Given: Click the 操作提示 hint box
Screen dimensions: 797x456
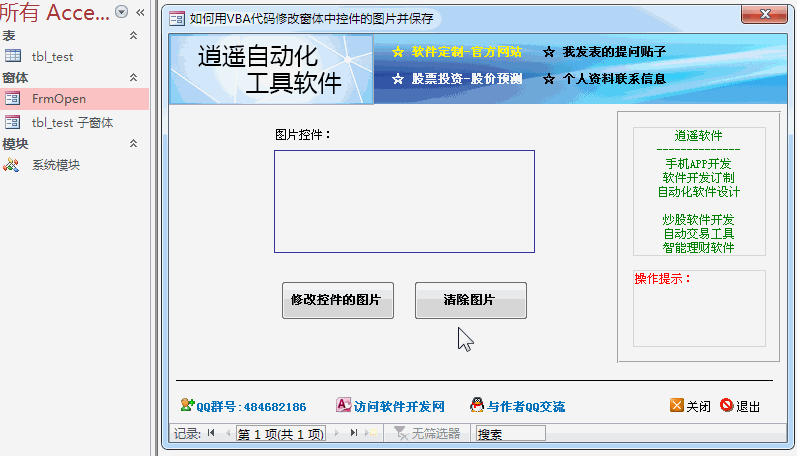Looking at the screenshot, I should pyautogui.click(x=699, y=309).
